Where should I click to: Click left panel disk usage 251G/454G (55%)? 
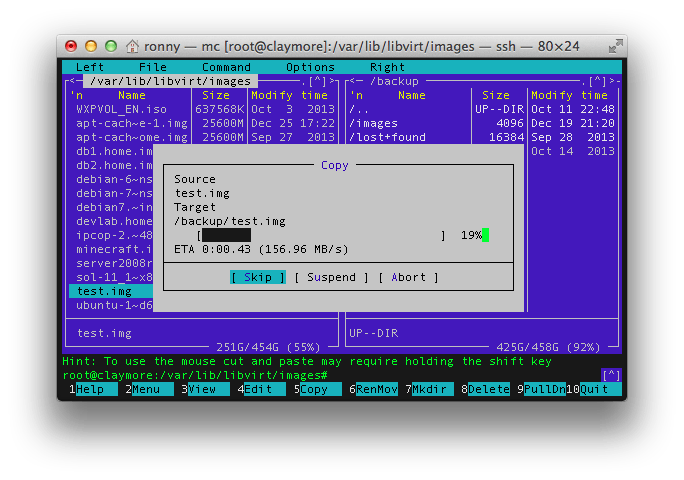pos(268,347)
